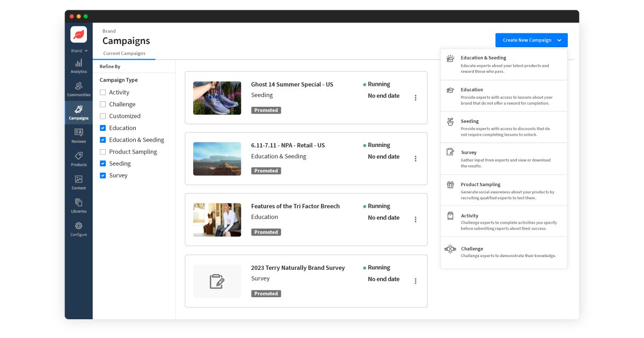Click the Challenge icon in the menu
This screenshot has width=644, height=338.
click(x=450, y=249)
